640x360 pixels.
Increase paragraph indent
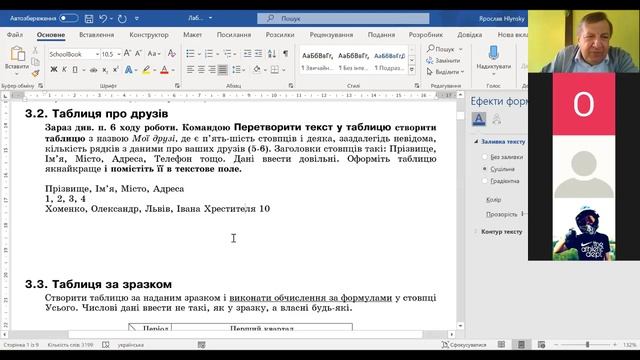[258, 53]
